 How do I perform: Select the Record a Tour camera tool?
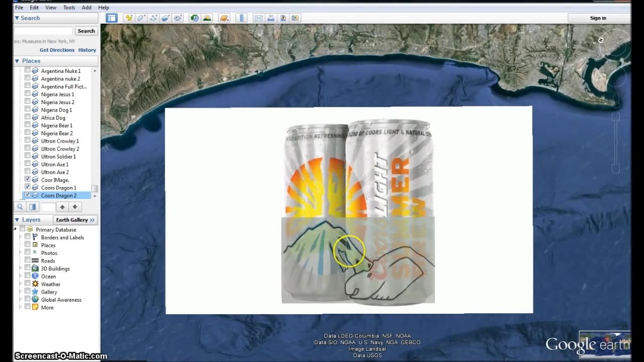point(178,18)
